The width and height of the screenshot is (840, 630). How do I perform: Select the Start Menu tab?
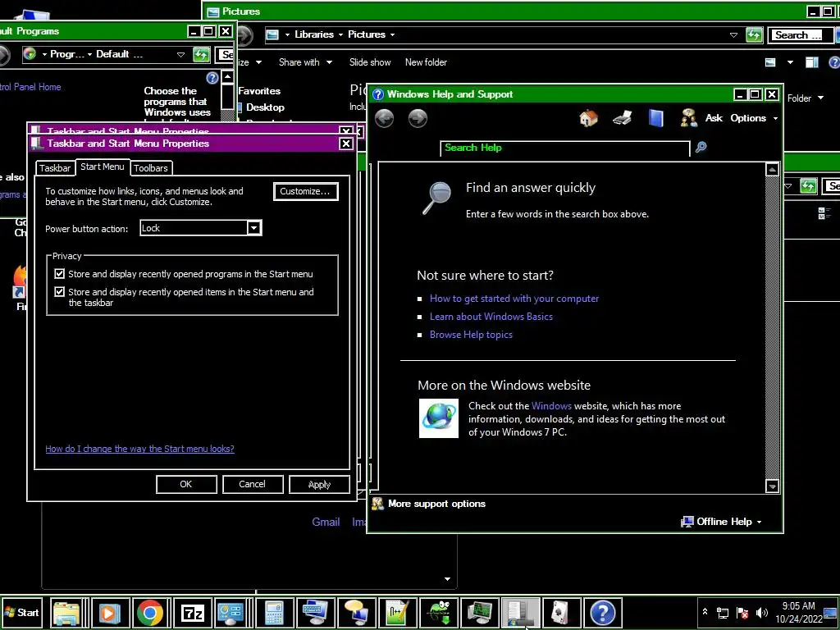click(x=103, y=167)
